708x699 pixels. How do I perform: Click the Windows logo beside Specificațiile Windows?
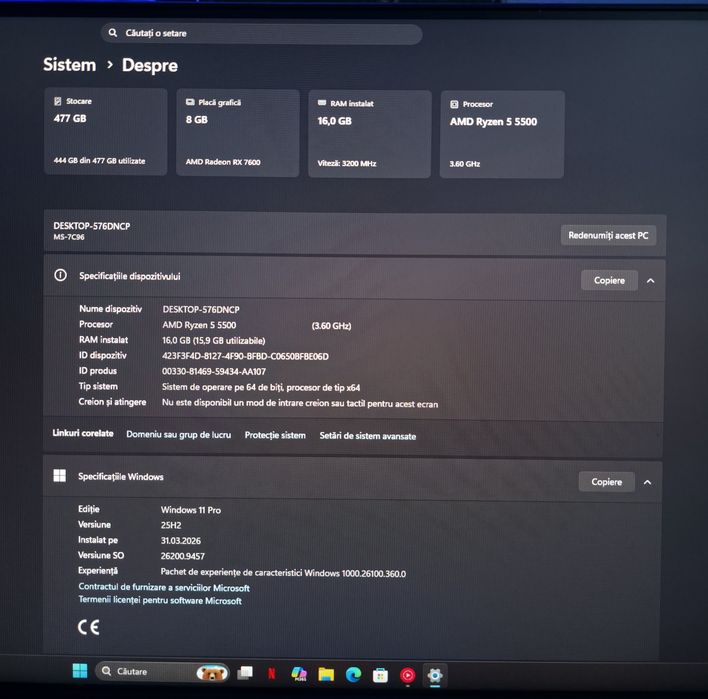tap(60, 475)
